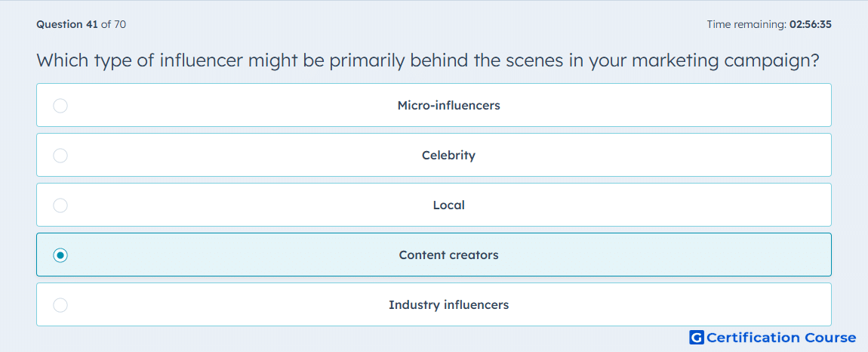The height and width of the screenshot is (352, 868).
Task: Select the Micro-influencers radio button
Action: tap(60, 105)
